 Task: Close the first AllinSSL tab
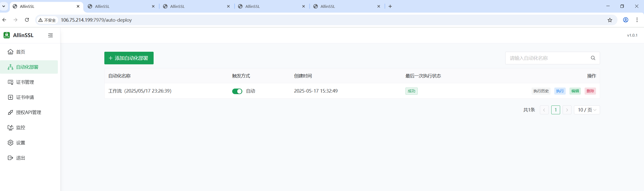coord(78,6)
